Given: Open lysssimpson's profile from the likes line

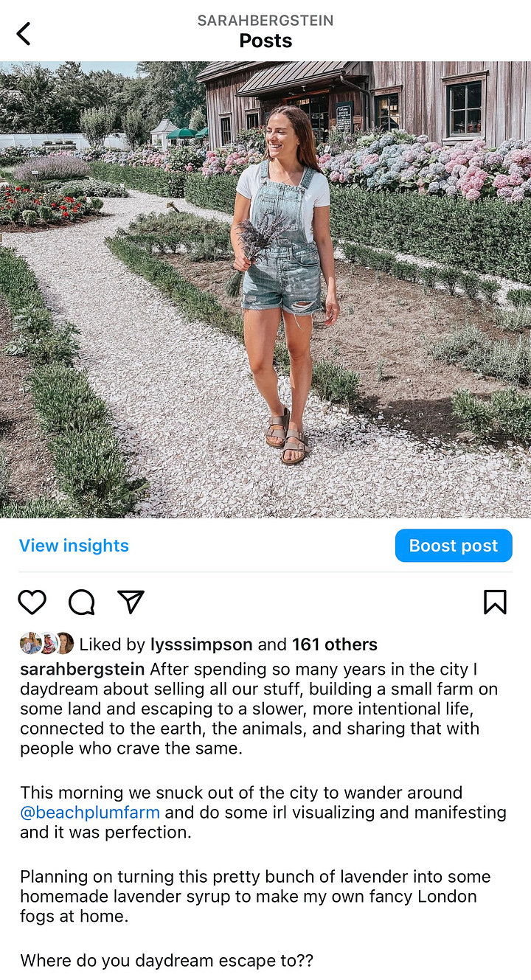Looking at the screenshot, I should (x=201, y=644).
